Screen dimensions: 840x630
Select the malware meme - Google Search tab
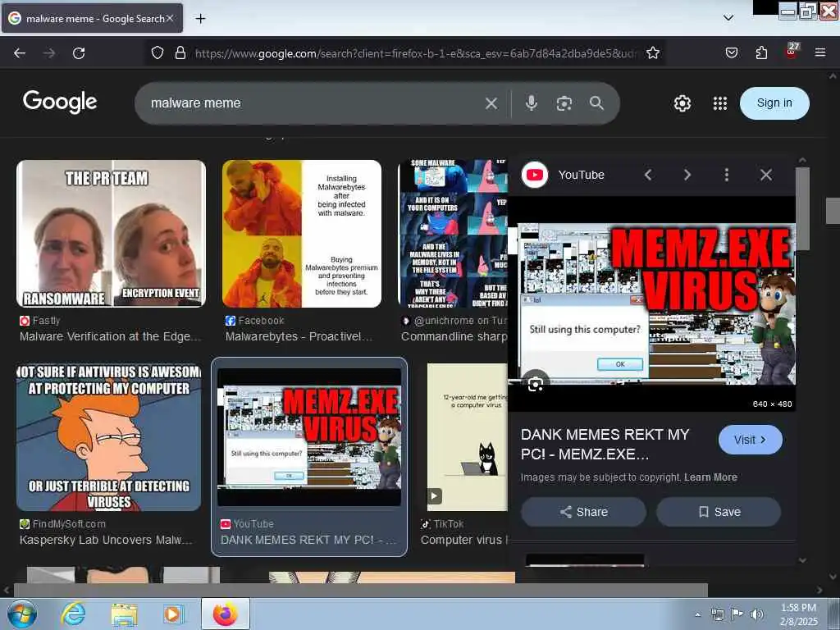(92, 18)
